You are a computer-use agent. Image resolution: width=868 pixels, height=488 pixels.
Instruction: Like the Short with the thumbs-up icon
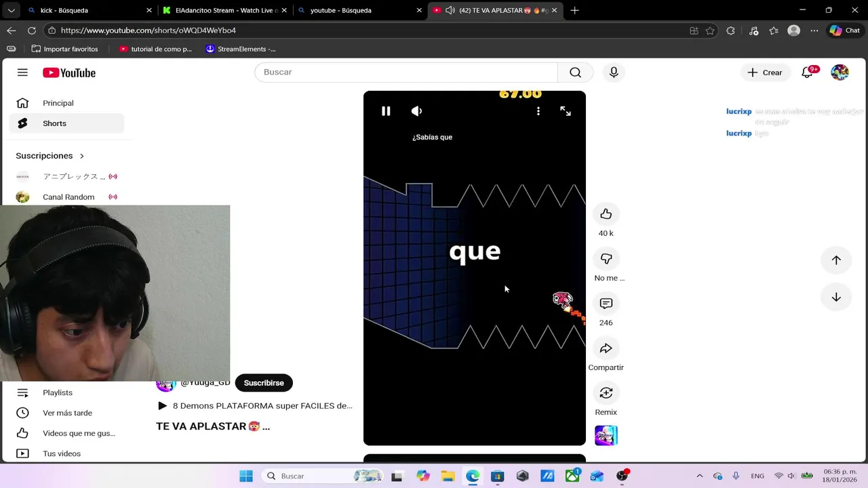606,214
